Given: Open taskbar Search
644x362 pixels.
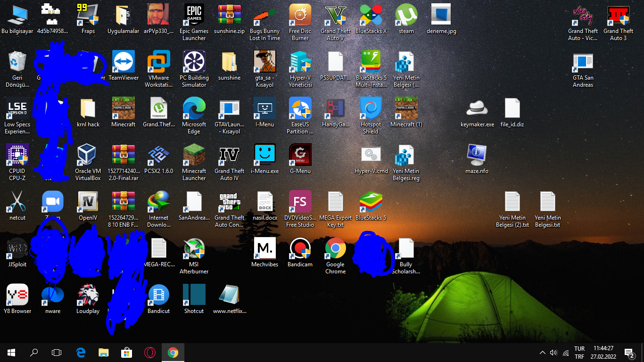Looking at the screenshot, I should tap(34, 353).
